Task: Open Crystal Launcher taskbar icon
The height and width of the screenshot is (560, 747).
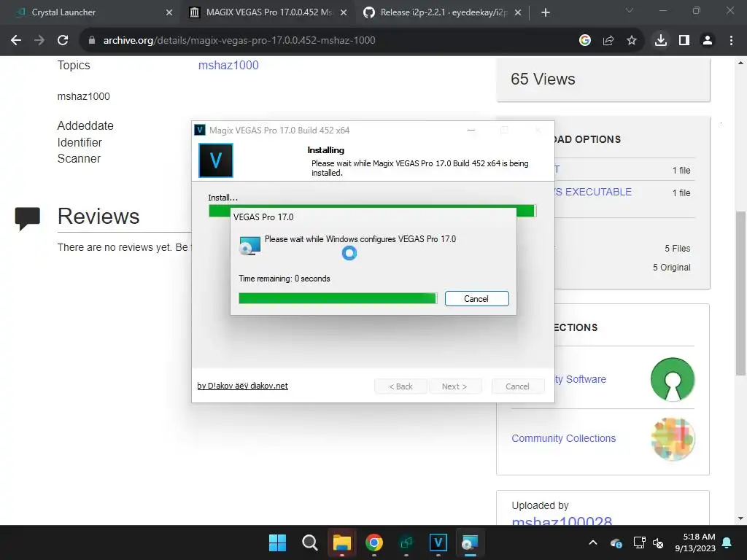Action: tap(406, 542)
